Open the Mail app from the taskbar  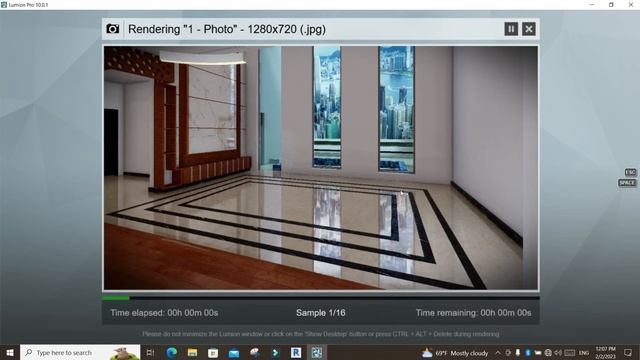tap(234, 352)
